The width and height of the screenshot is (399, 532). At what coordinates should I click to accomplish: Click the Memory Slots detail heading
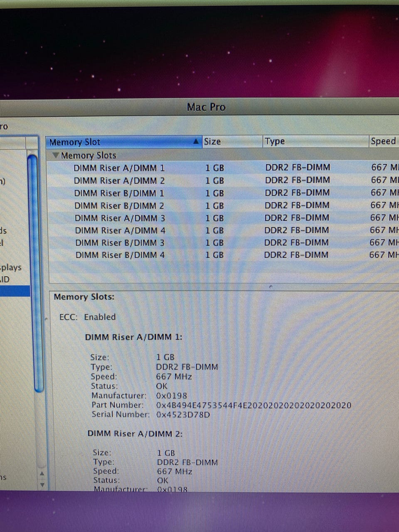coord(84,297)
